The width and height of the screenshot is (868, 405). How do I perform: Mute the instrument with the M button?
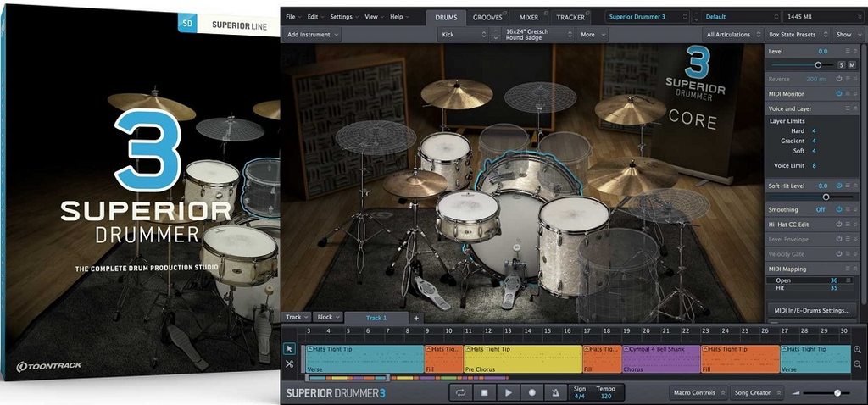pos(852,64)
